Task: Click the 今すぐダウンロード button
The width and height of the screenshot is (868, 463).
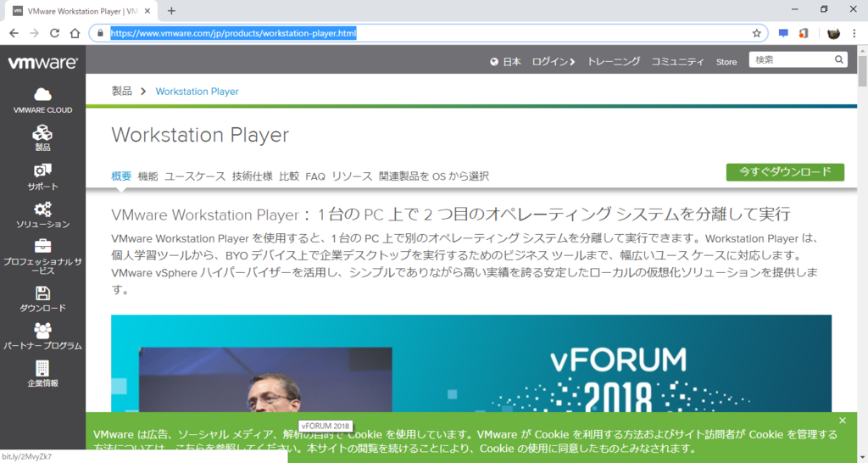Action: 785,172
